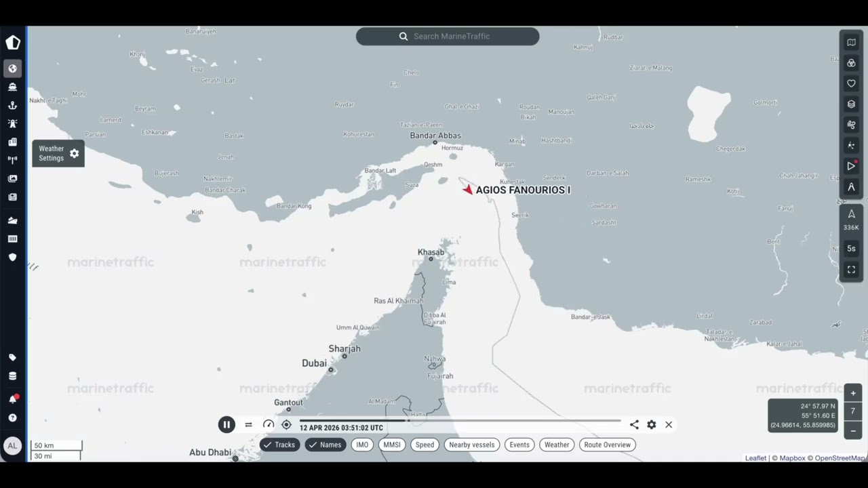The image size is (868, 488).
Task: Open the tag icon in left sidebar
Action: pyautogui.click(x=12, y=357)
